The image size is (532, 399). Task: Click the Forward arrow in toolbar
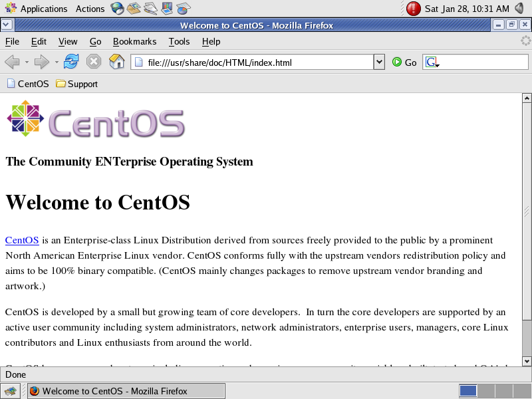coord(41,62)
